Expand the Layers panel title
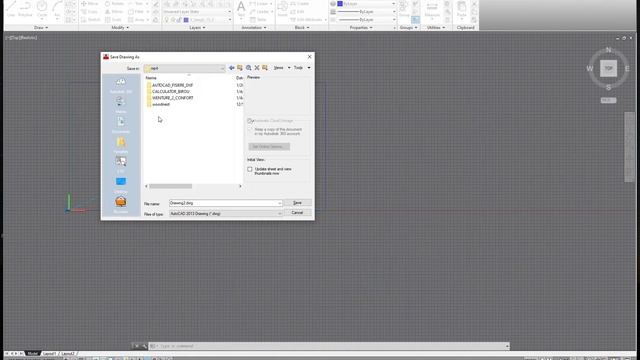Viewport: 640px width, 360px height. [x=198, y=27]
